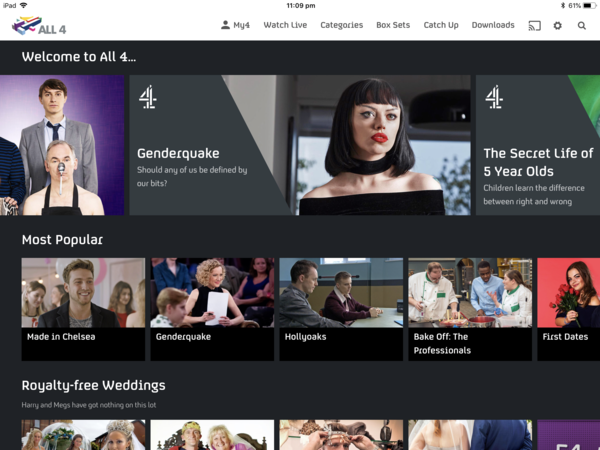
Task: Tap the Bluetooth status icon
Action: (x=563, y=5)
